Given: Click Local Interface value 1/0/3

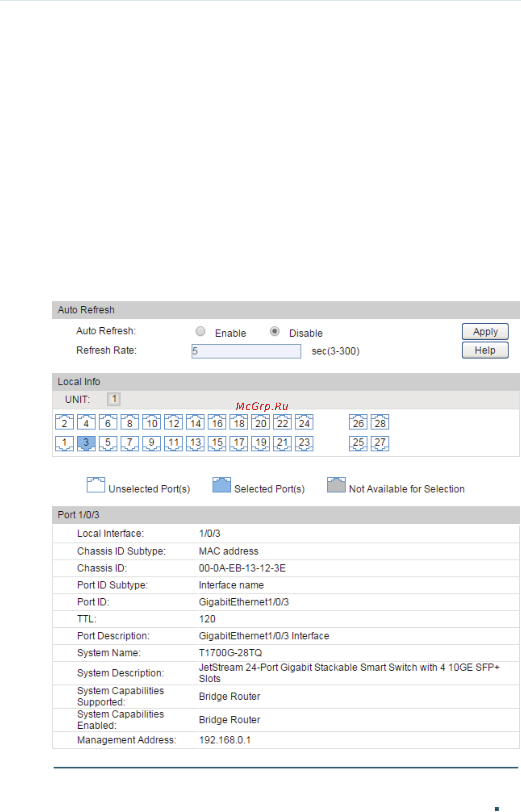Looking at the screenshot, I should click(209, 534).
